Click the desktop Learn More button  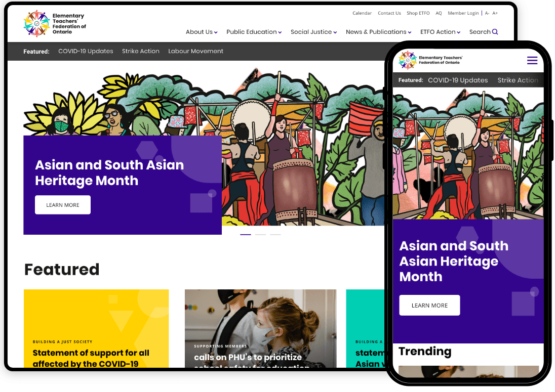[x=63, y=205]
